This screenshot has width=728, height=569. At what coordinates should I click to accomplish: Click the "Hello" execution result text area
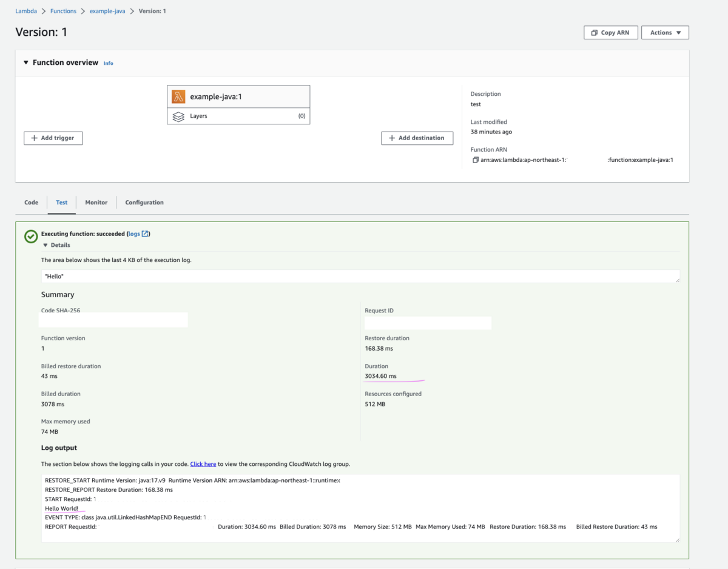coord(360,276)
